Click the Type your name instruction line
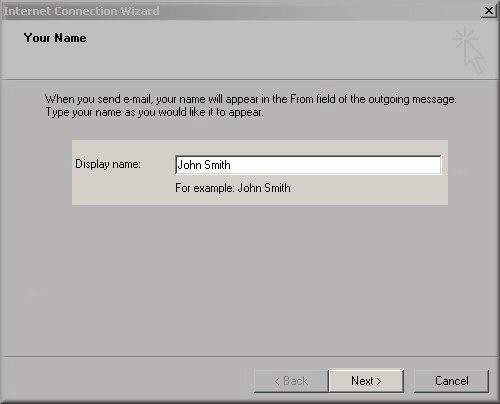 154,112
